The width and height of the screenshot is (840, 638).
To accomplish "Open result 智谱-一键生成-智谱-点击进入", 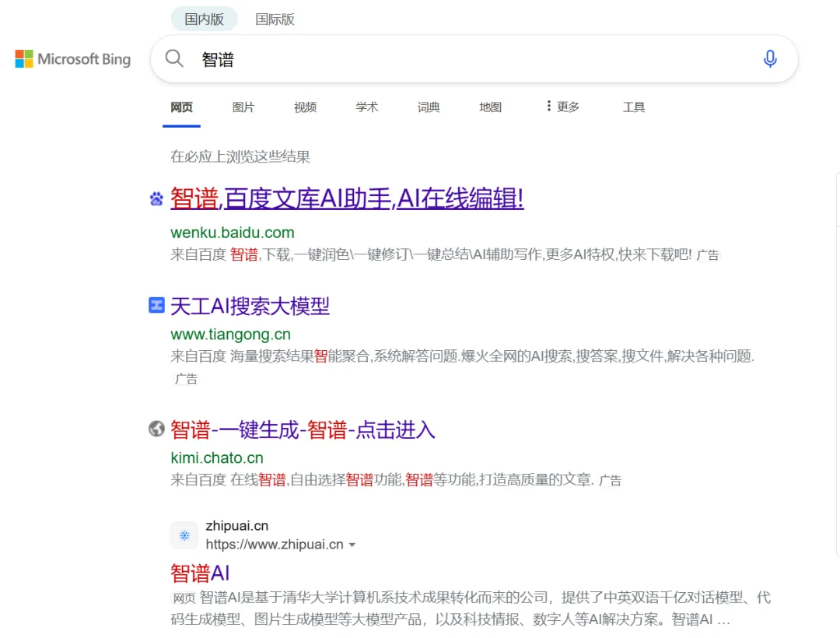I will (x=303, y=430).
